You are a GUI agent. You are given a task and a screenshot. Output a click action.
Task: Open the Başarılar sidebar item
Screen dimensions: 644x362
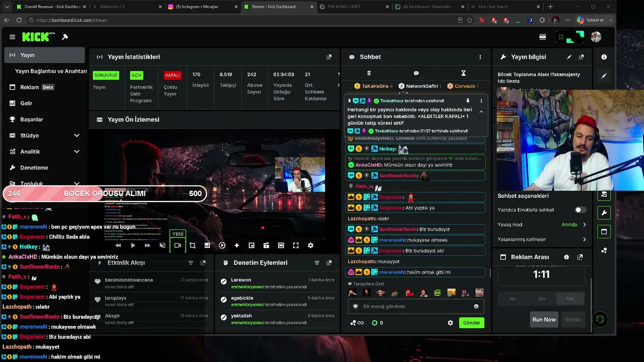[x=45, y=119]
